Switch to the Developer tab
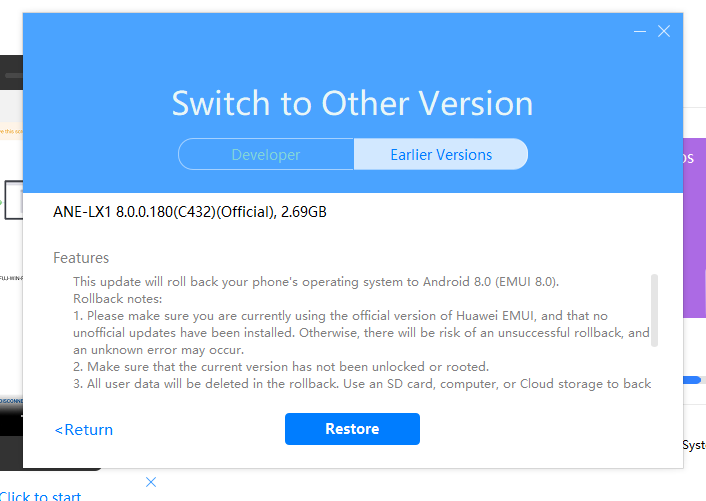Image resolution: width=706 pixels, height=501 pixels. point(266,154)
